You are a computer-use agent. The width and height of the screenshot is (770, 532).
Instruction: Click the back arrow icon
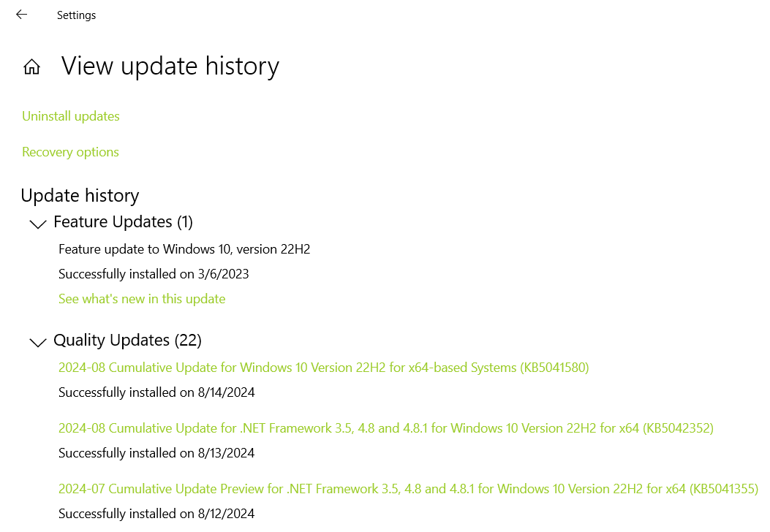point(22,15)
